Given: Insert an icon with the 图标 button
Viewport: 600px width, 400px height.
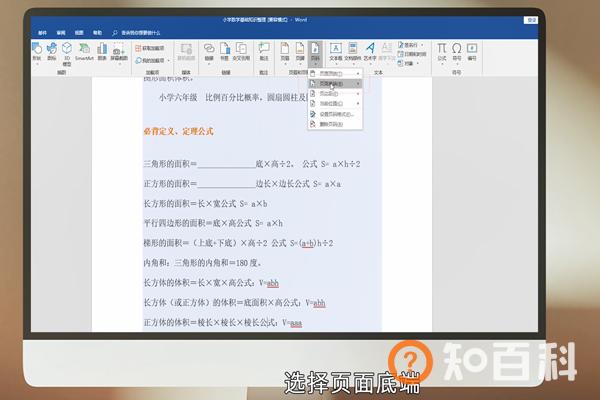Looking at the screenshot, I should pos(52,52).
